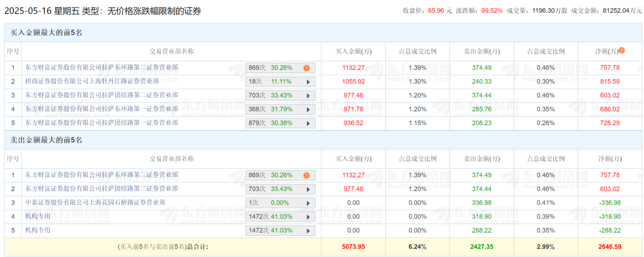The height and width of the screenshot is (257, 644).
Task: Click the 买入金额最大的前5名 section header
Action: coord(47,32)
